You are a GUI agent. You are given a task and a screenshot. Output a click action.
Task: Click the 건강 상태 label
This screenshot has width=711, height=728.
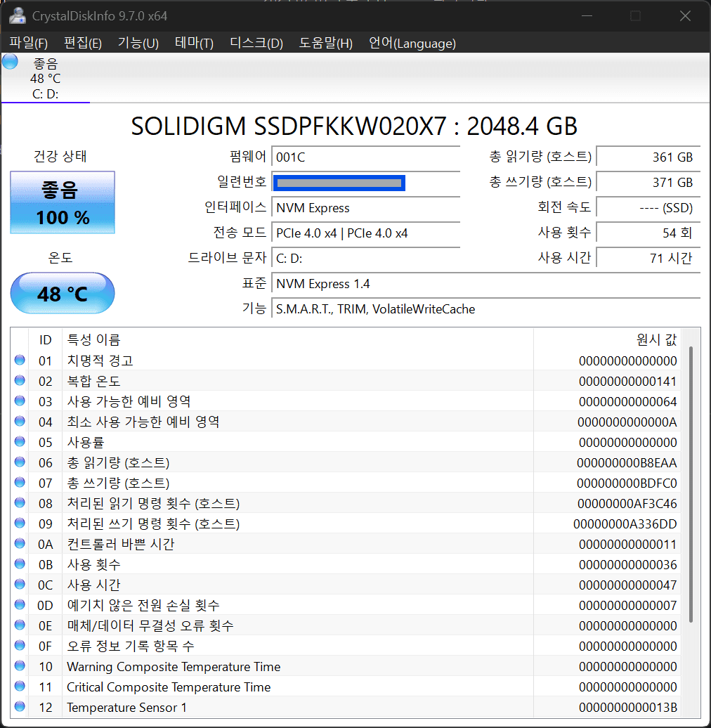coord(60,156)
